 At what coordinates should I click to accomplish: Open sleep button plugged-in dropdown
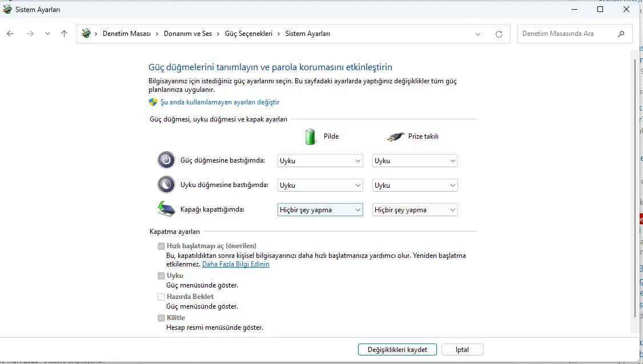415,185
